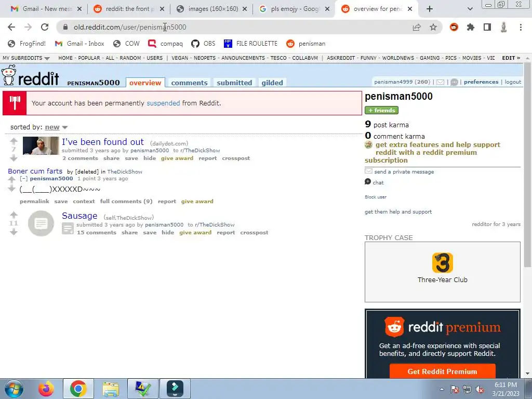Click the ASKREDDIT subreddit link
This screenshot has height=399, width=532.
(x=341, y=58)
